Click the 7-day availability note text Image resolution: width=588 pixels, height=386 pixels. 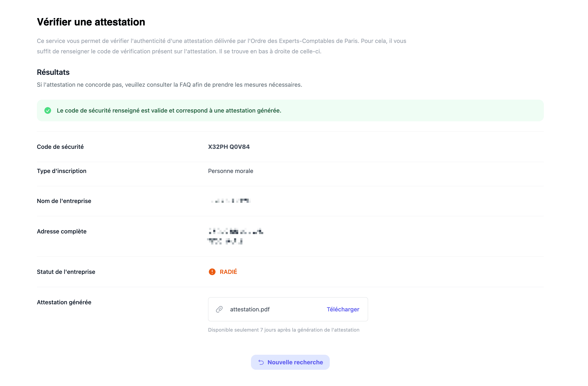tap(283, 330)
